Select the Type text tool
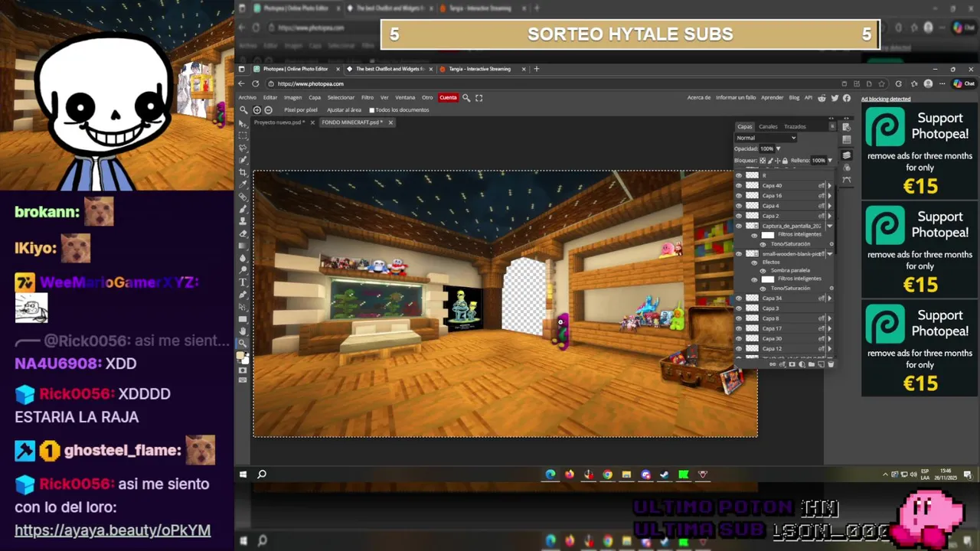 [x=243, y=282]
